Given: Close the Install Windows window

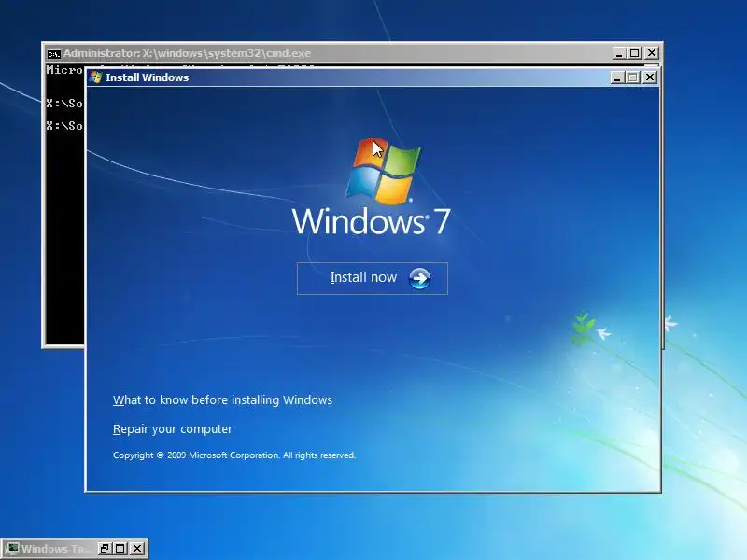Looking at the screenshot, I should pos(649,77).
